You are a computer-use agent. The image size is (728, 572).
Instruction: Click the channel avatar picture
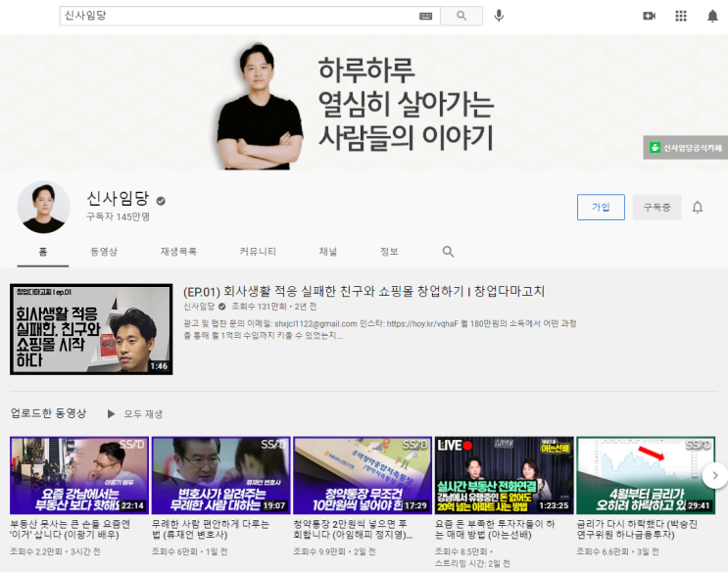point(44,207)
